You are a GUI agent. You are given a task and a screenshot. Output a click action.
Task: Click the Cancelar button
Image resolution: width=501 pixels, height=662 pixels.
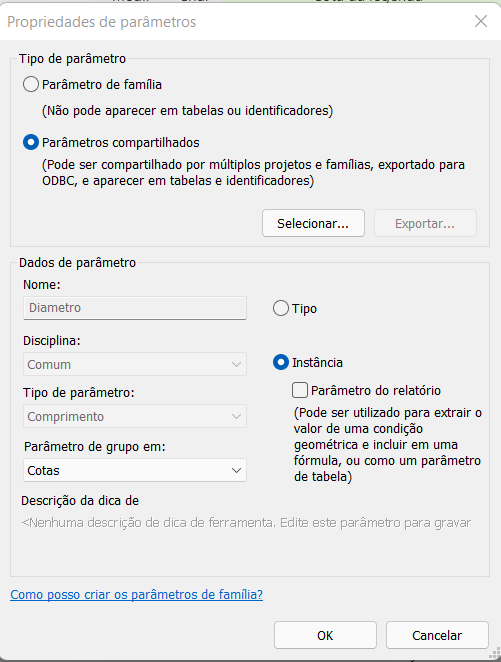437,635
